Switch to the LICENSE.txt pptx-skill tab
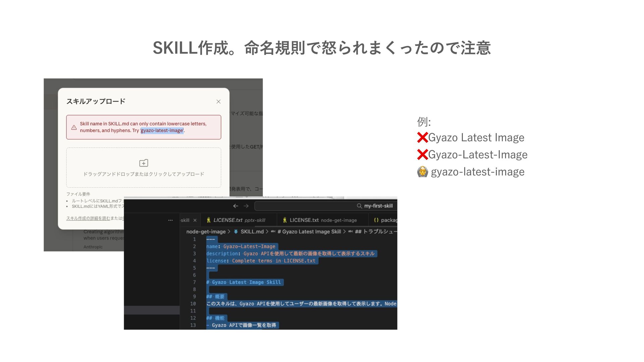The width and height of the screenshot is (644, 362). pyautogui.click(x=239, y=220)
